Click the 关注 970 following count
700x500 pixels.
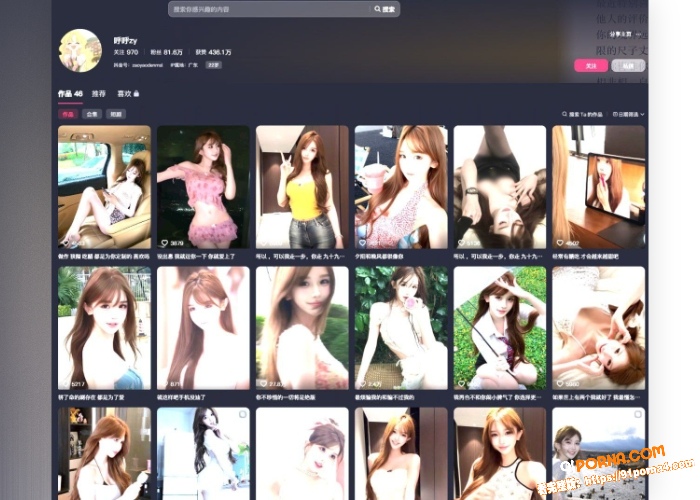125,52
